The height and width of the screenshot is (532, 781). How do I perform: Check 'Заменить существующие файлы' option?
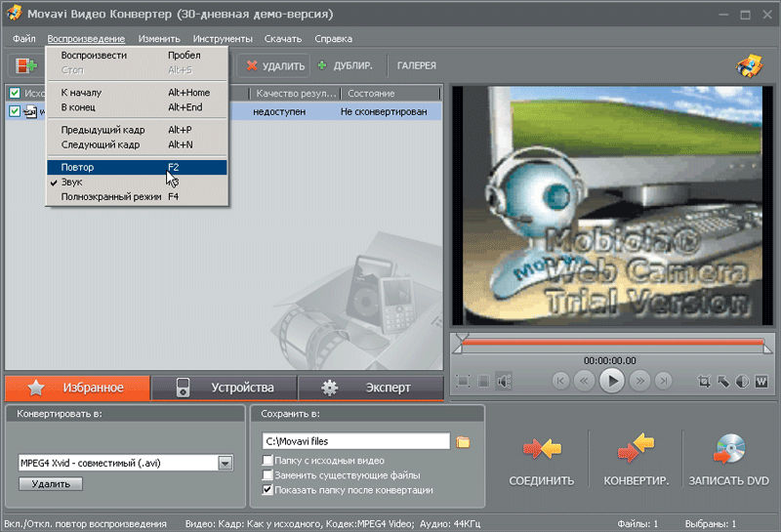click(x=268, y=475)
